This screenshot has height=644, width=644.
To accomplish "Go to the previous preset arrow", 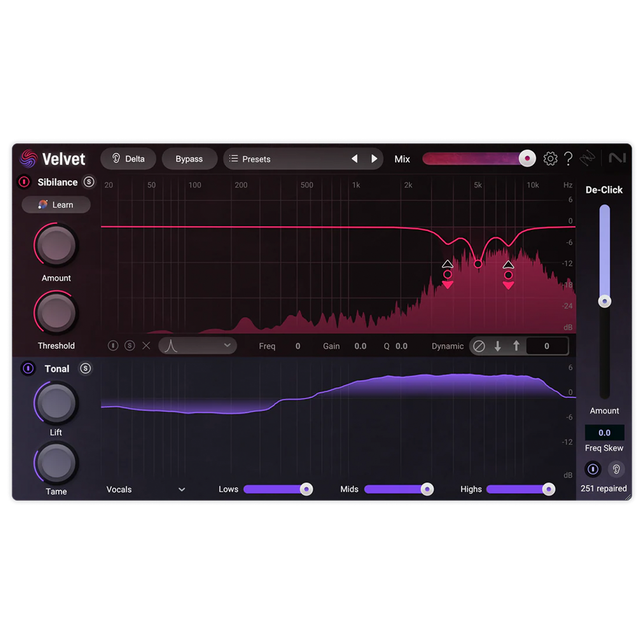I will pyautogui.click(x=355, y=159).
